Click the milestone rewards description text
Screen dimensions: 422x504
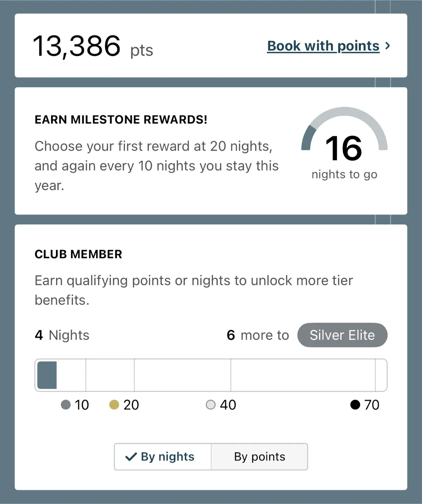tap(157, 166)
